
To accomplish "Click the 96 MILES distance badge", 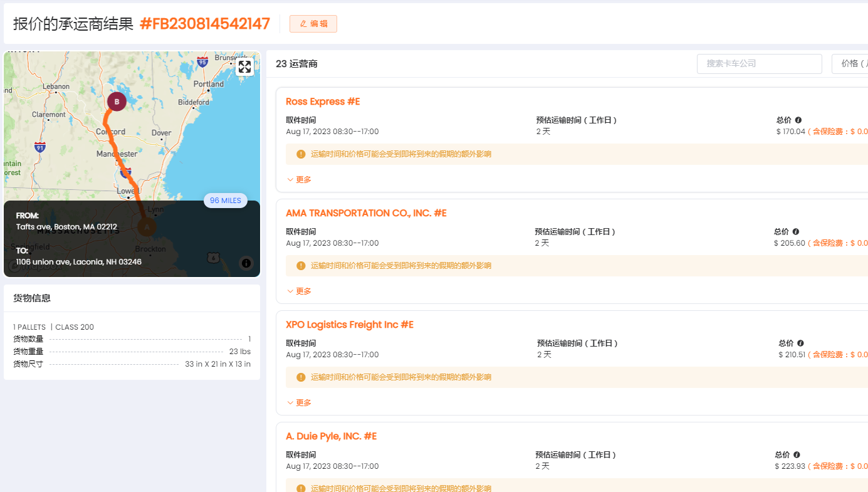I will click(x=226, y=201).
